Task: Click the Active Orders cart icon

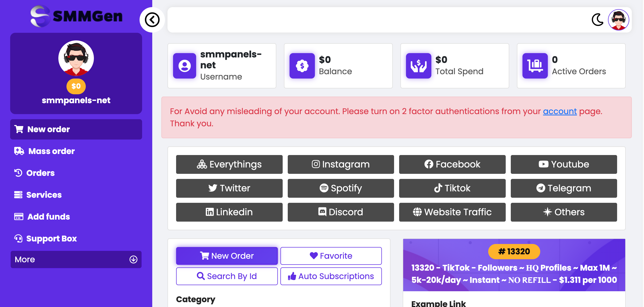Action: (535, 66)
